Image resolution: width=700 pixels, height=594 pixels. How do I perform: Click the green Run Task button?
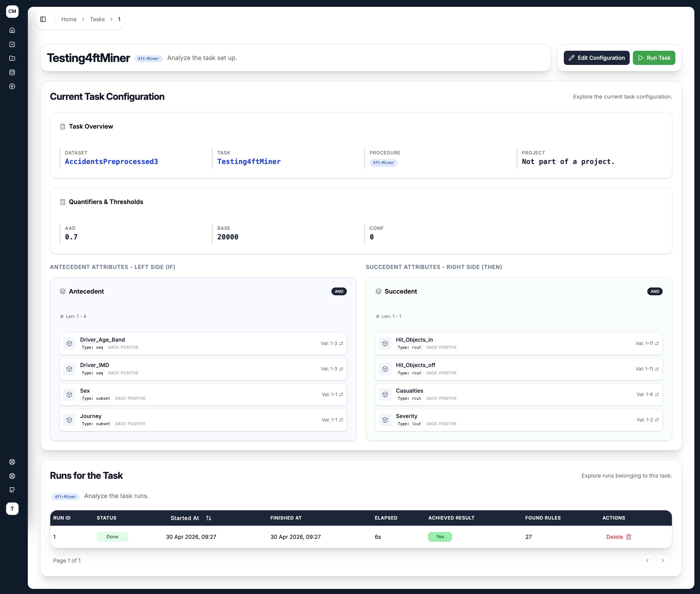click(654, 58)
